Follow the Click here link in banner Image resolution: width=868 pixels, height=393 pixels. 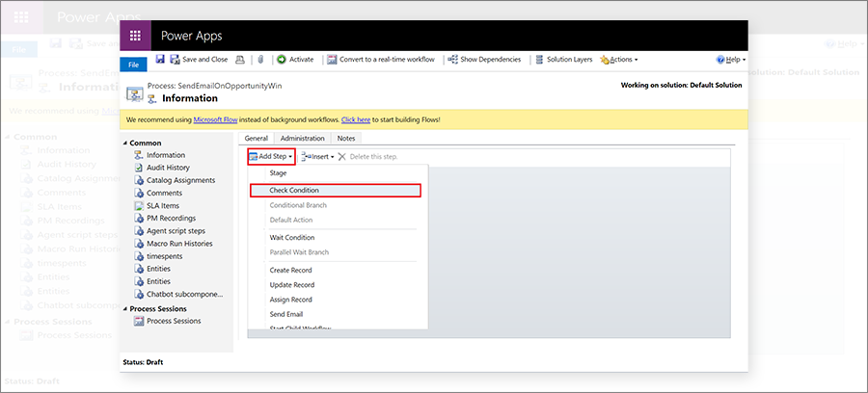(x=356, y=119)
